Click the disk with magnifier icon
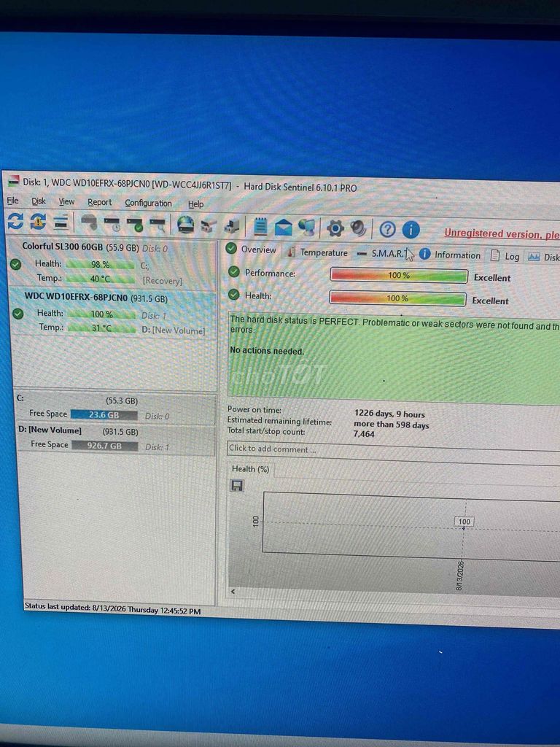Screen dimensions: 560x747 157,225
